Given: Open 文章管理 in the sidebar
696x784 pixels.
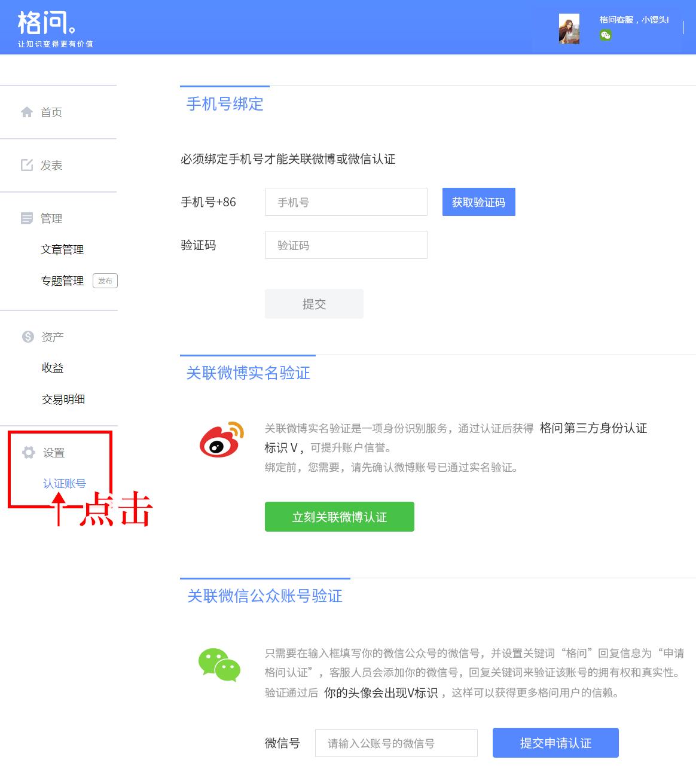Looking at the screenshot, I should (63, 249).
